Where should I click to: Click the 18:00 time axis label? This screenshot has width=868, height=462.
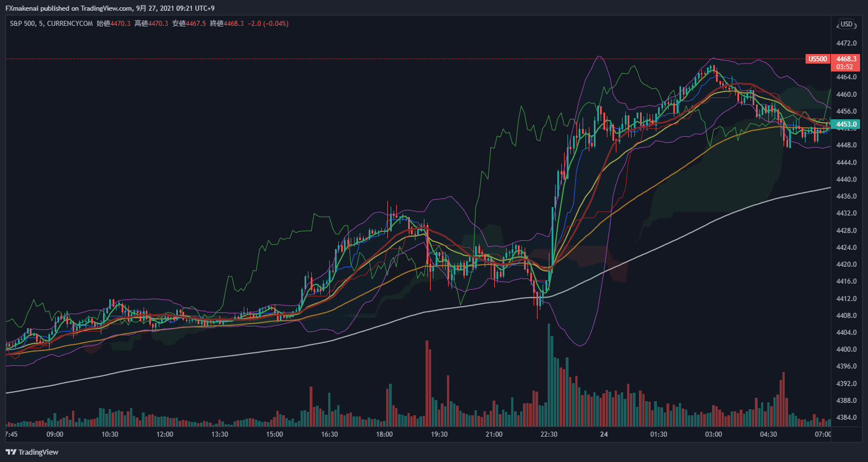[384, 434]
